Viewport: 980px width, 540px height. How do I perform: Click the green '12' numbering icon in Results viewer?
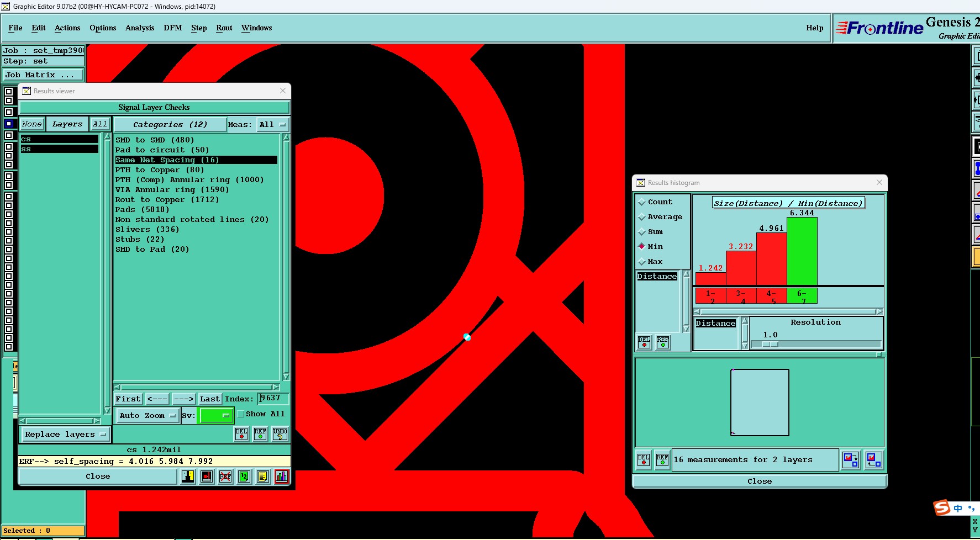244,477
